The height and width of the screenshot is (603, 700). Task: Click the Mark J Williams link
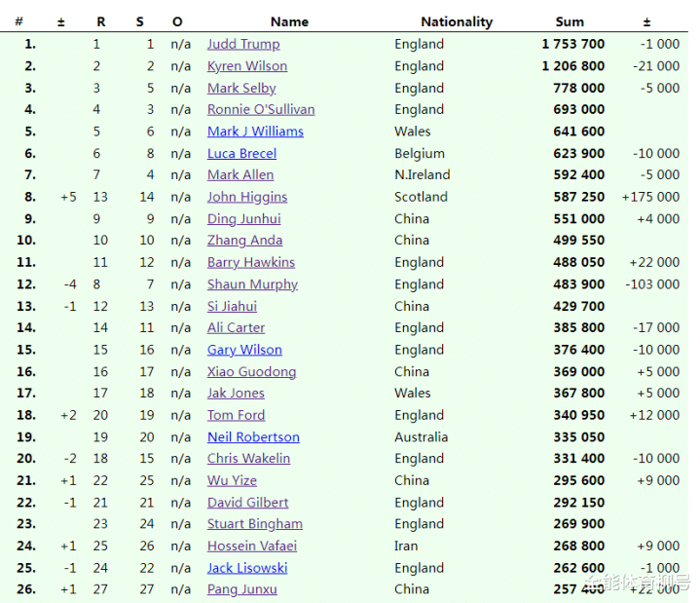click(x=255, y=132)
